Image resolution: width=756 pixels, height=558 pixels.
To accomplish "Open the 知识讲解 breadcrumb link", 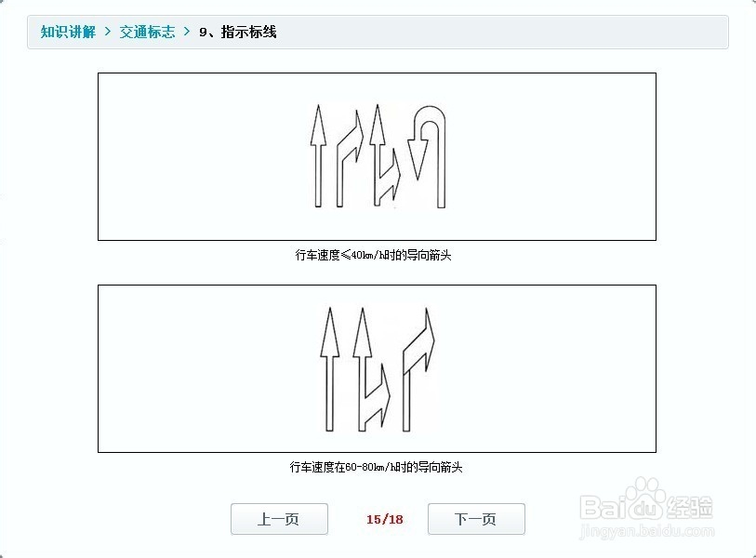I will coord(68,32).
